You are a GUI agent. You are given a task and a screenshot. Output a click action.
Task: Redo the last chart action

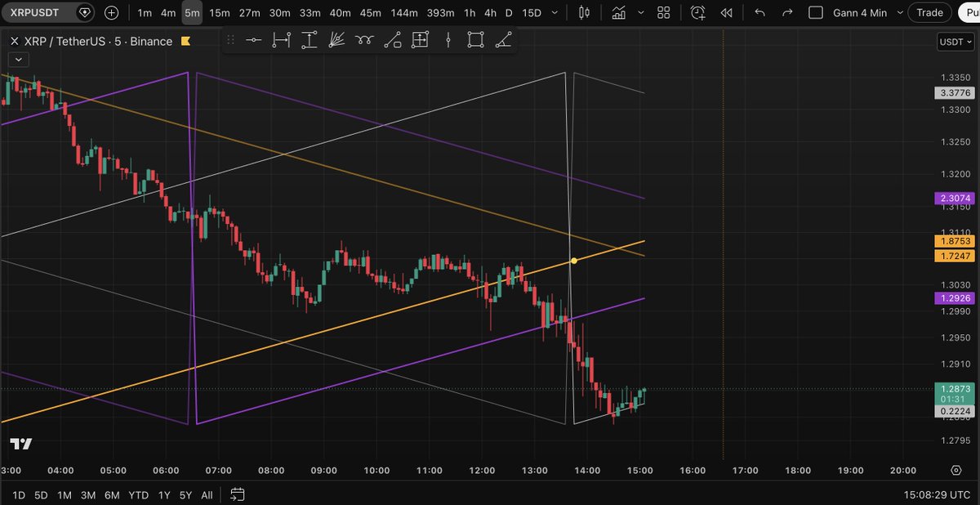[x=787, y=12]
